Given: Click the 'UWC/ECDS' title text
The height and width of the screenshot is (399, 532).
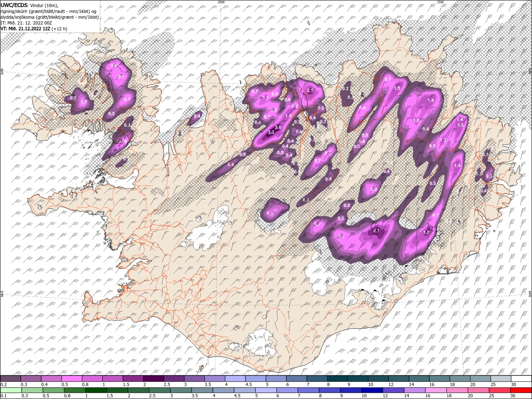Looking at the screenshot, I should tap(14, 5).
